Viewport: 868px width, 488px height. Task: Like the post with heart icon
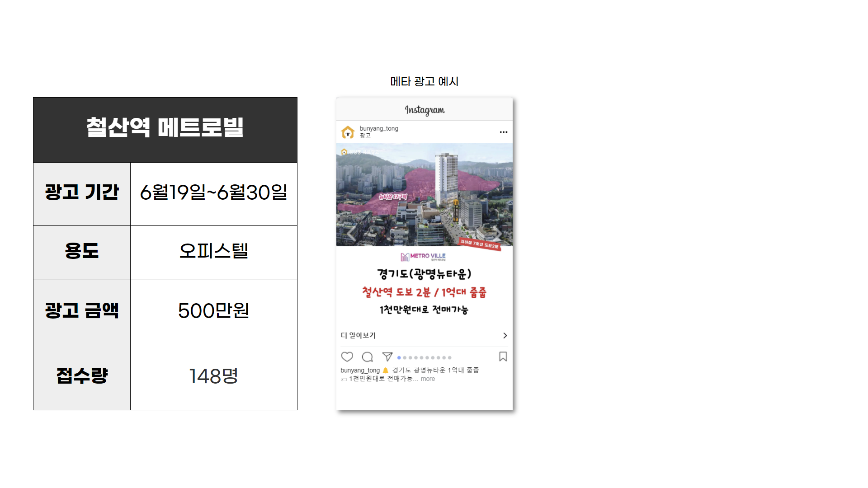point(347,357)
